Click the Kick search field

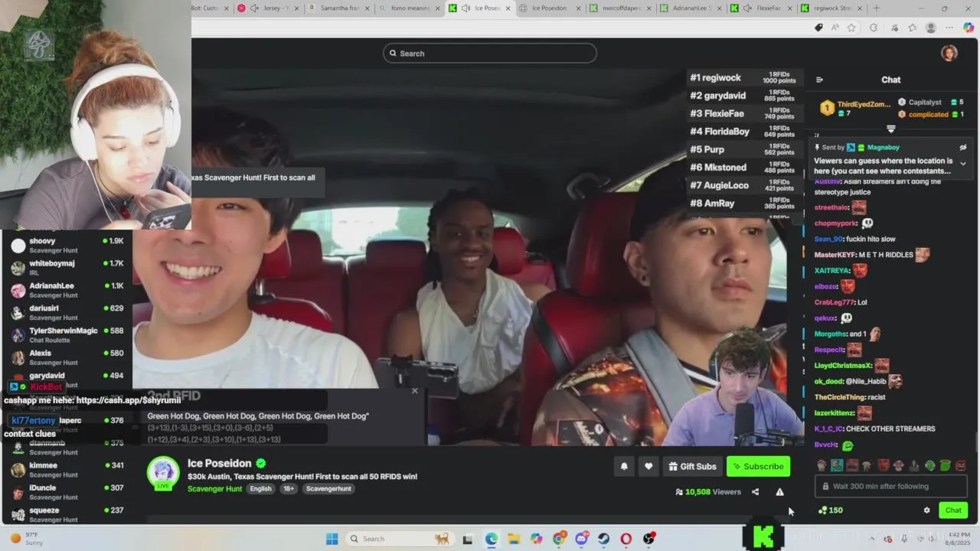[x=490, y=53]
